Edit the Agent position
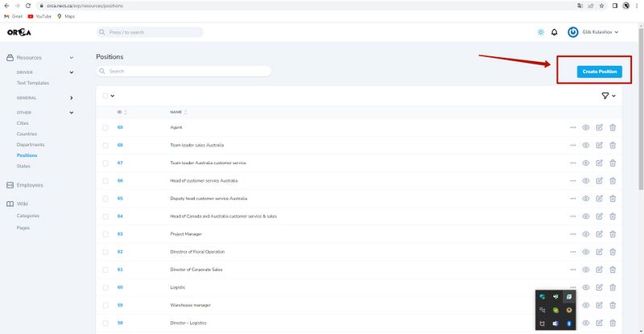The image size is (644, 334). pyautogui.click(x=599, y=127)
